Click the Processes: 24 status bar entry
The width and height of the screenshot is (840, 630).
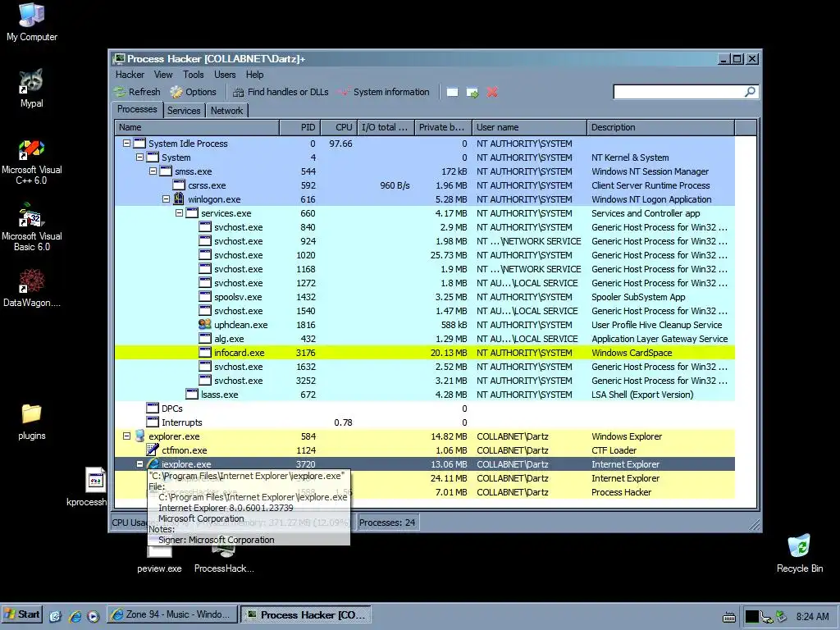pyautogui.click(x=387, y=523)
